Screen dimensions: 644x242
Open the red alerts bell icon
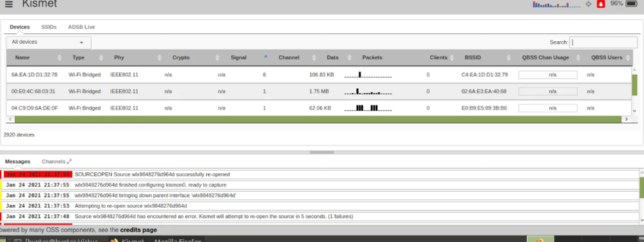601,4
